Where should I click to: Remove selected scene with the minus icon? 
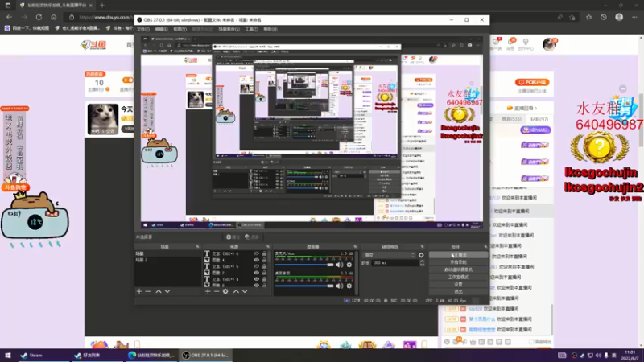click(148, 291)
